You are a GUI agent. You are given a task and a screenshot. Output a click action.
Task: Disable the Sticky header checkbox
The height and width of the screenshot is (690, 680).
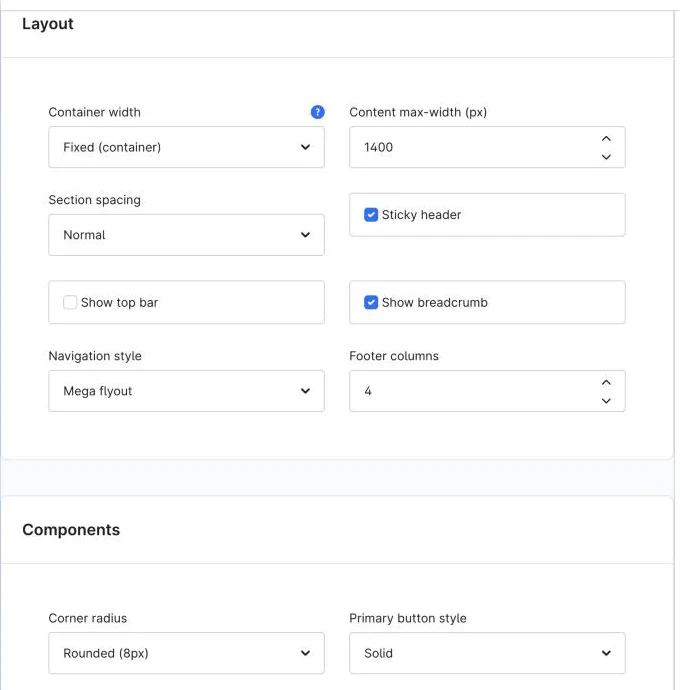(371, 215)
